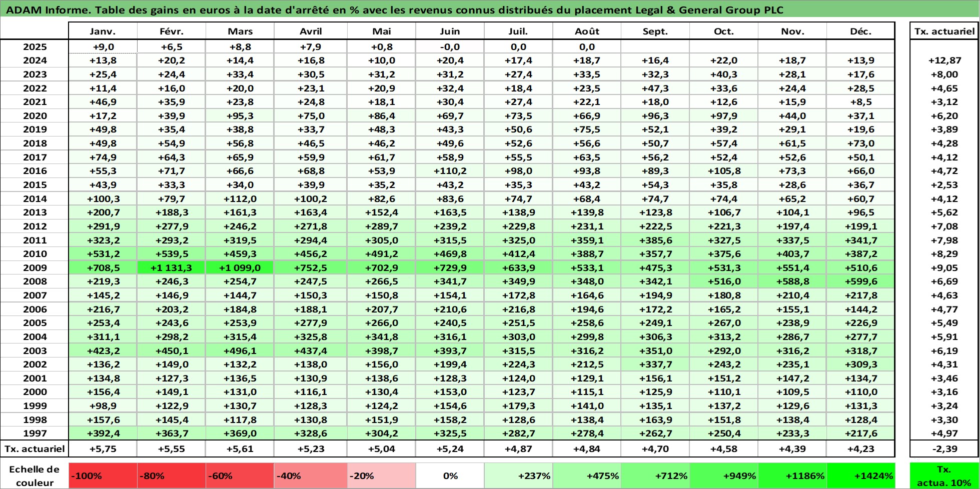Select the 1997 row label

point(35,433)
